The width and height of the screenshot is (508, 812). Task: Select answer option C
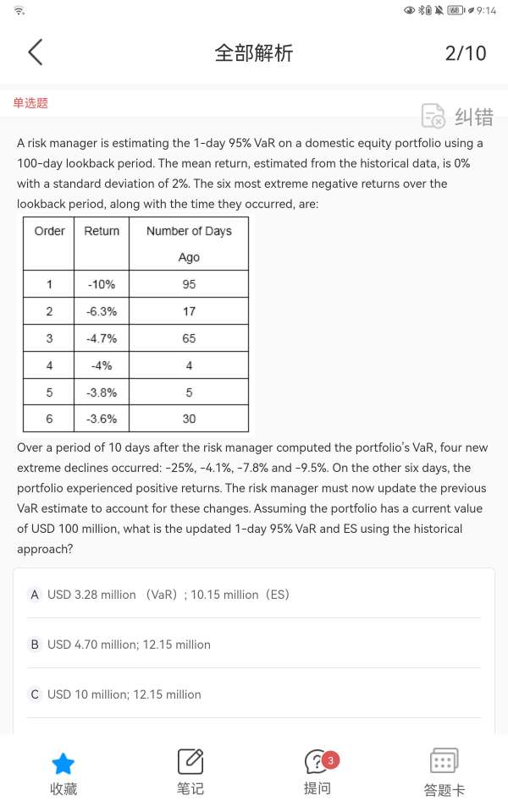pyautogui.click(x=35, y=694)
